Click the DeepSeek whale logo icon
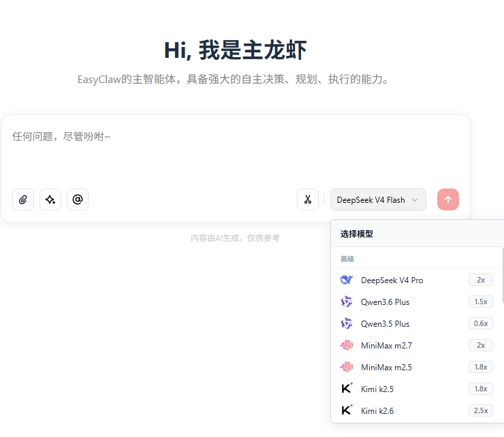This screenshot has width=504, height=437. tap(347, 280)
